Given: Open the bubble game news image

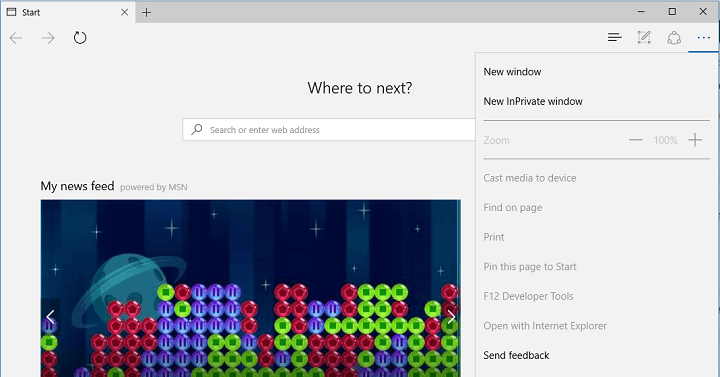Looking at the screenshot, I should point(251,288).
